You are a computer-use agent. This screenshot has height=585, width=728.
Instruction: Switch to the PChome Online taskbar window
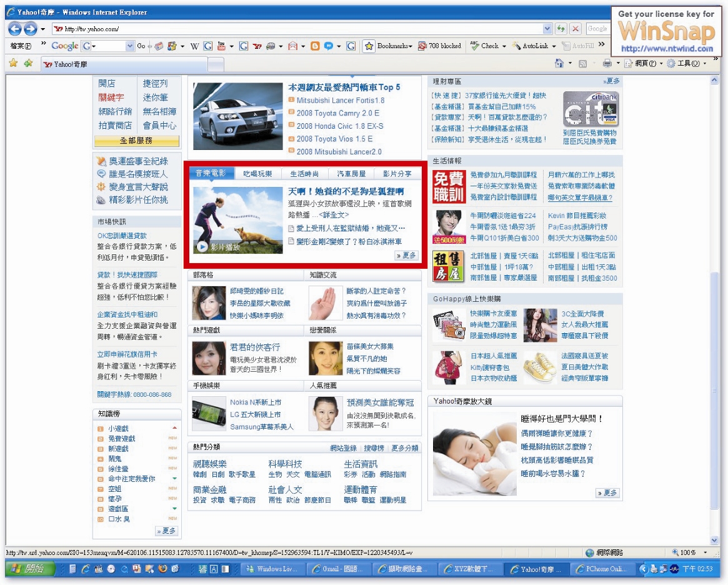[602, 569]
